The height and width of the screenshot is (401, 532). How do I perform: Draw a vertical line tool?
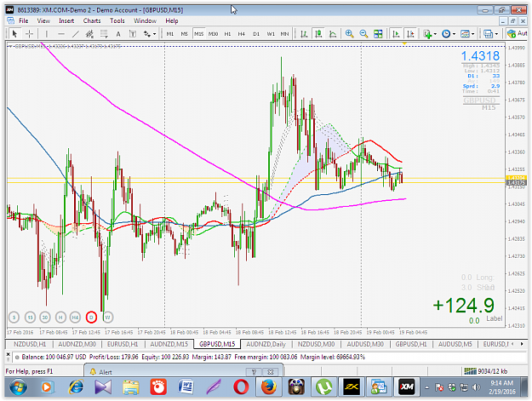point(47,34)
